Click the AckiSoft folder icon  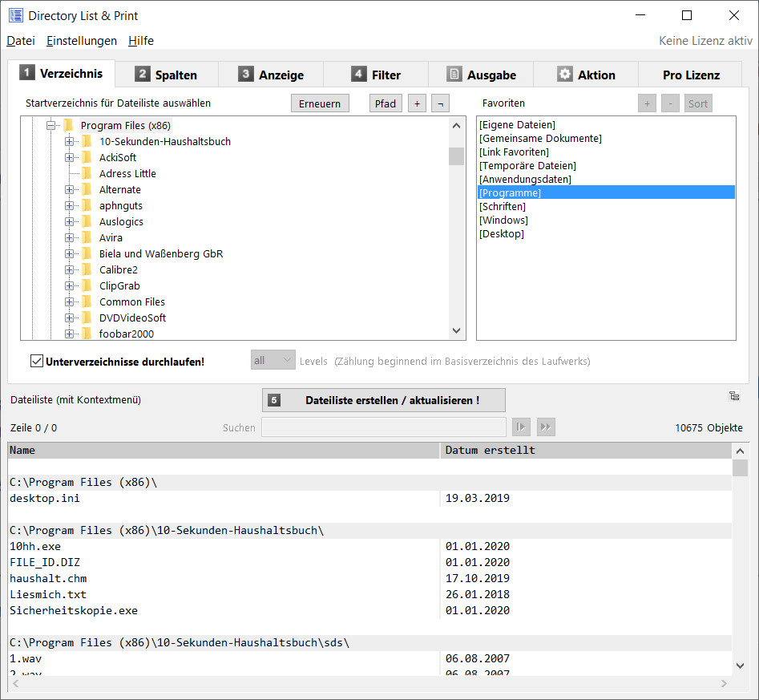pos(87,158)
